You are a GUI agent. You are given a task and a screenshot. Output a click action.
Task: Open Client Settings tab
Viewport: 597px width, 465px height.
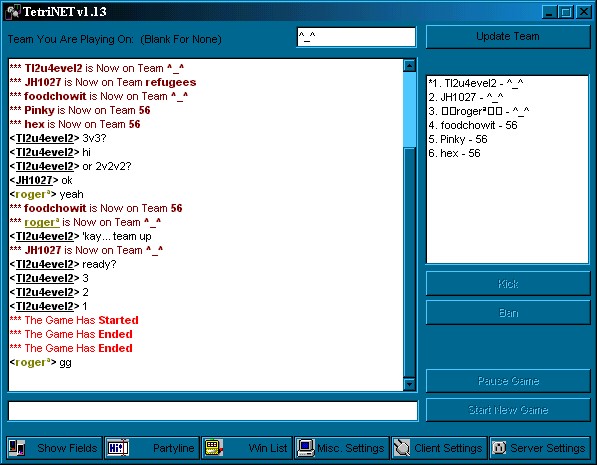tap(439, 447)
